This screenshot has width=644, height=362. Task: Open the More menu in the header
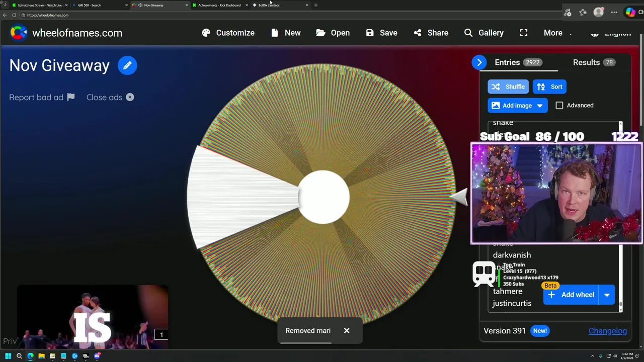pos(553,33)
